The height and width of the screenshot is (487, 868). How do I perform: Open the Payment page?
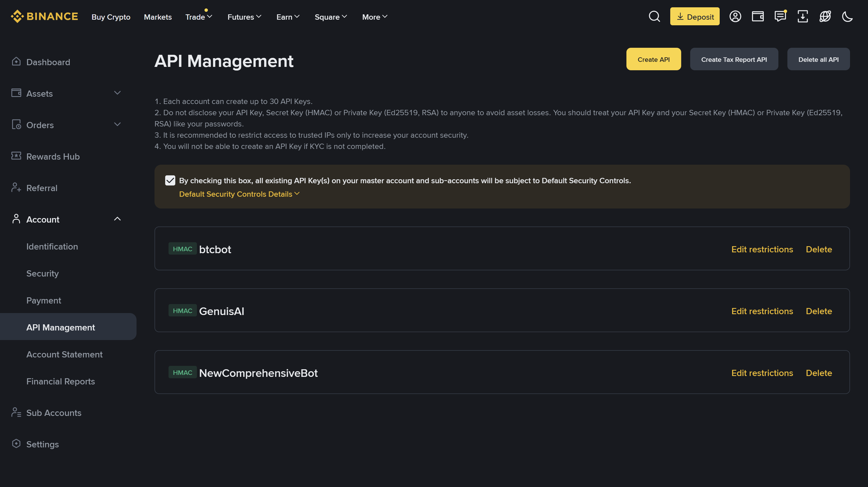point(44,300)
